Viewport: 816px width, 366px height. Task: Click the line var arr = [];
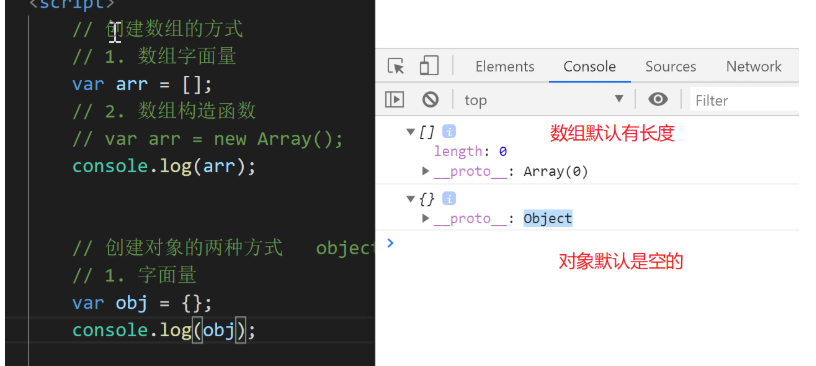[143, 84]
